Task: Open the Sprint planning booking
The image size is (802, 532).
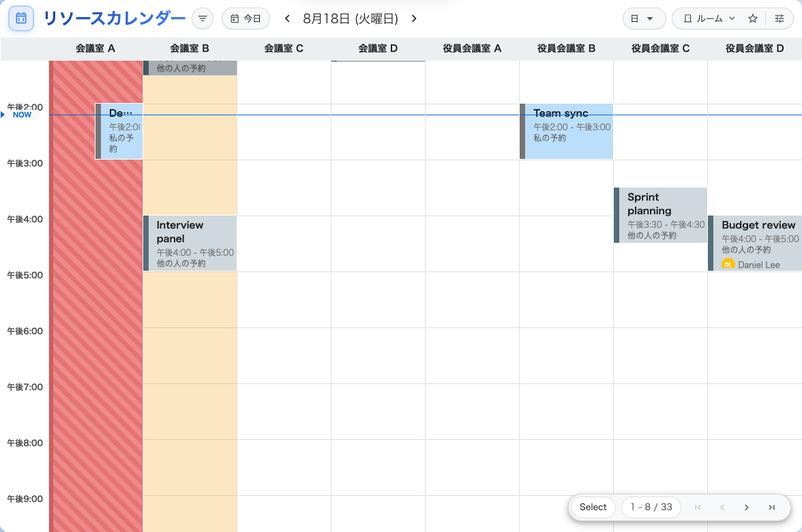Action: click(x=660, y=215)
